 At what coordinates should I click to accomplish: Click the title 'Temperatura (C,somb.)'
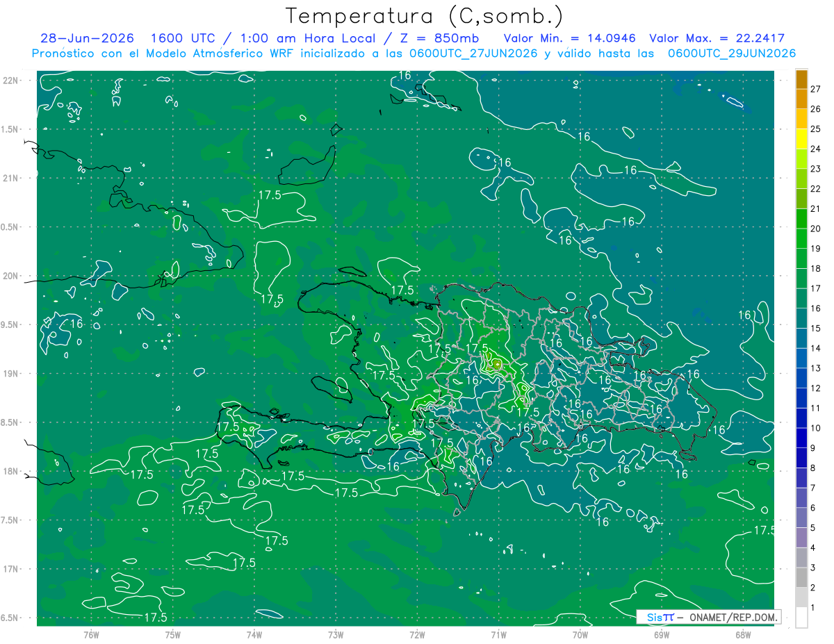tap(425, 16)
